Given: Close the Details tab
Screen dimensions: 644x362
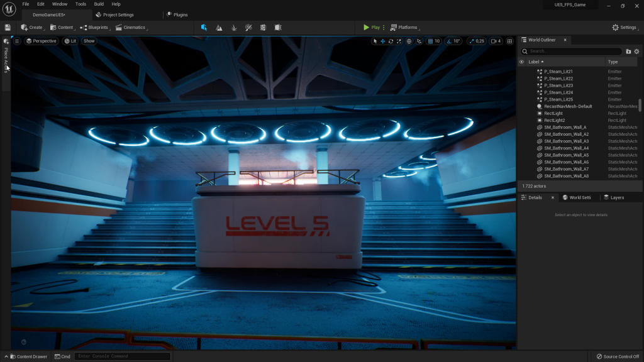Looking at the screenshot, I should [x=552, y=197].
